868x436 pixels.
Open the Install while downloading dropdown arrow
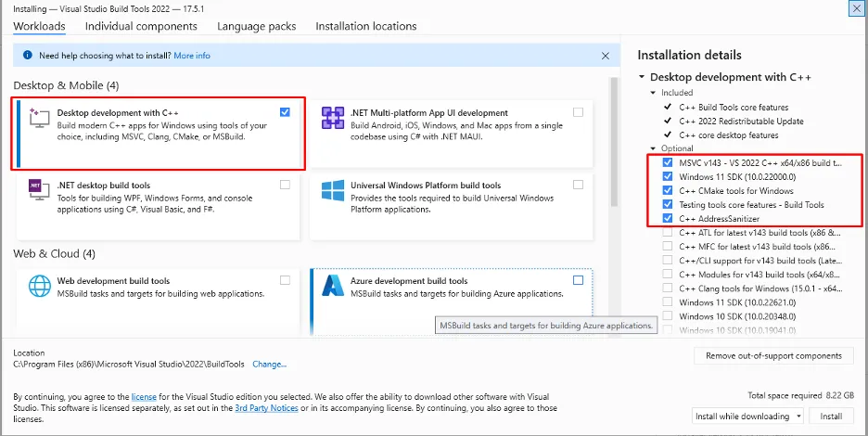(x=798, y=417)
